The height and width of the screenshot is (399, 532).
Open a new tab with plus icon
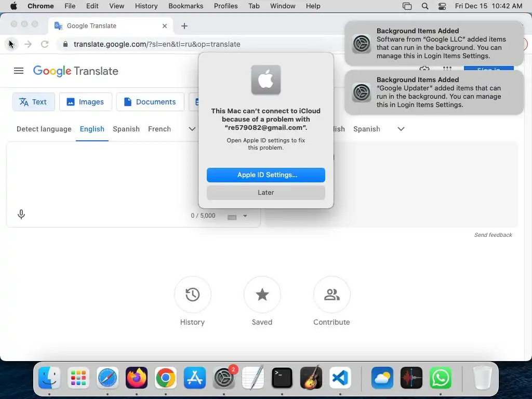184,26
